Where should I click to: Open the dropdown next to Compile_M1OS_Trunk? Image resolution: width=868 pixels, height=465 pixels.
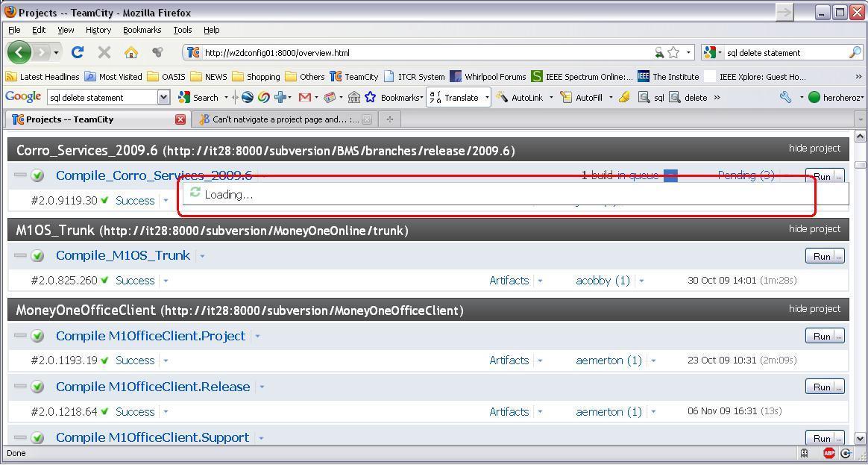tap(202, 256)
